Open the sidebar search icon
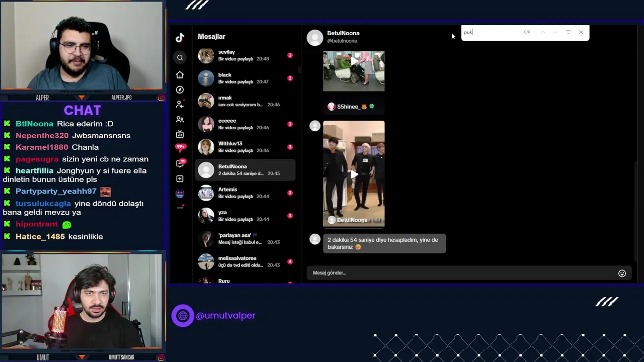The height and width of the screenshot is (362, 644). (180, 58)
